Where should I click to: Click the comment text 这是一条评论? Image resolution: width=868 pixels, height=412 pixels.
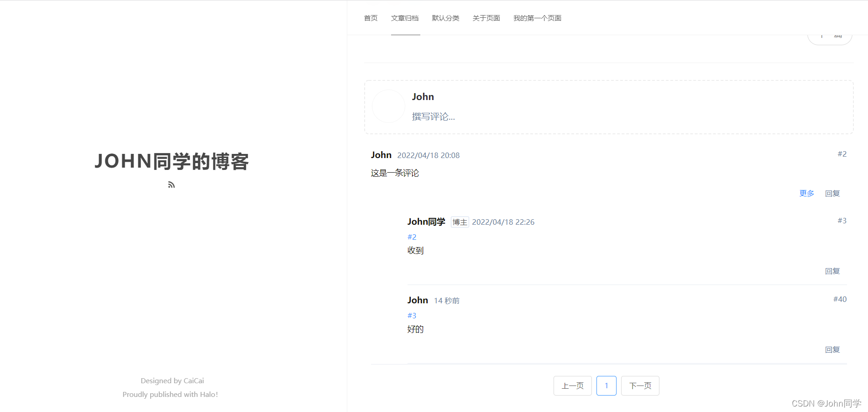click(395, 173)
